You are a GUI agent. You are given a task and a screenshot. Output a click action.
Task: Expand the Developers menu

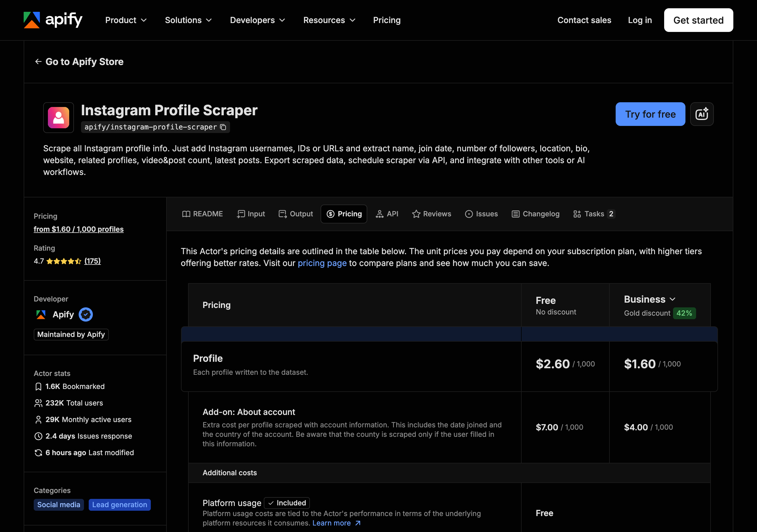pos(258,20)
